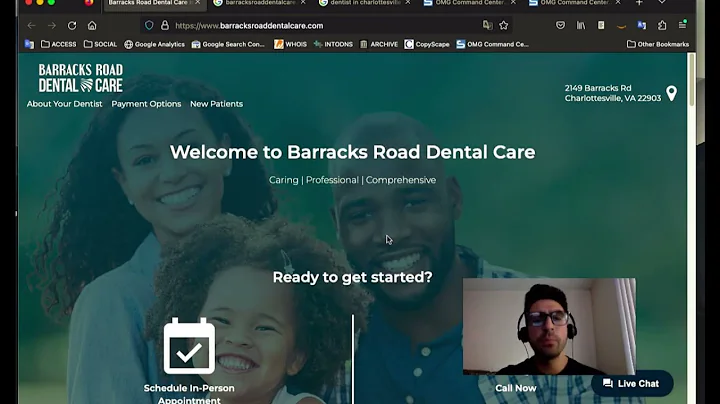
Task: Open the library bookshelf icon
Action: pos(581,26)
